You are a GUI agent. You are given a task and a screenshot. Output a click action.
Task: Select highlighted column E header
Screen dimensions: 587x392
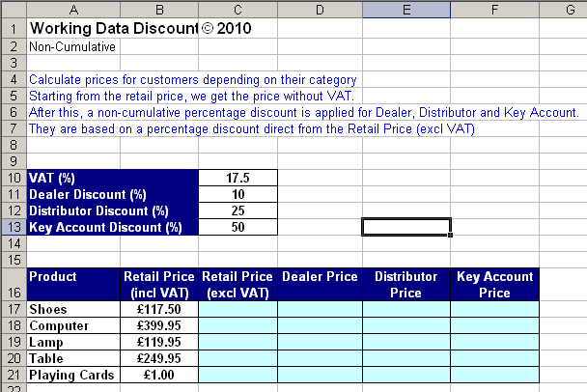(406, 10)
